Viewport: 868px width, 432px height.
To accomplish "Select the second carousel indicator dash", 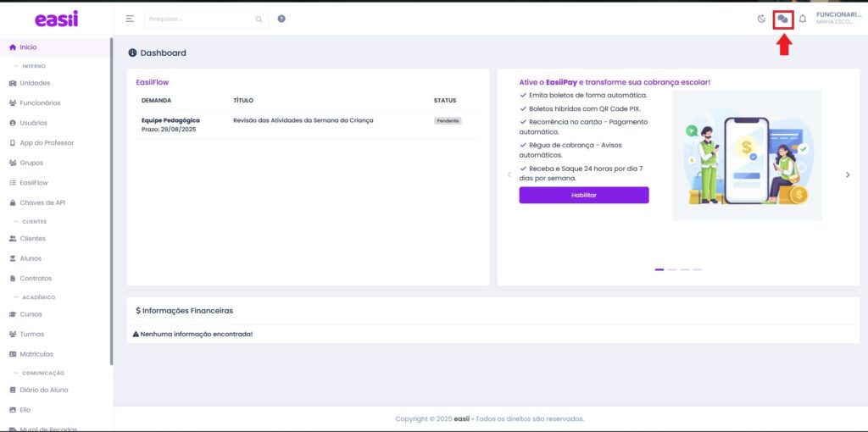I will tap(672, 269).
